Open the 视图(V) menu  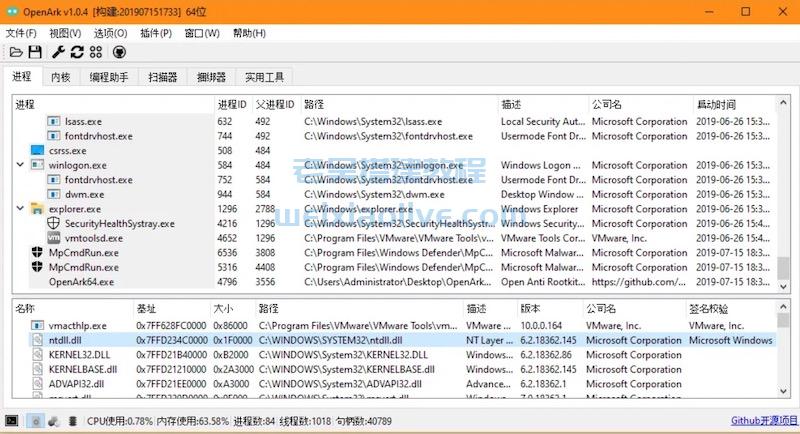[65, 33]
